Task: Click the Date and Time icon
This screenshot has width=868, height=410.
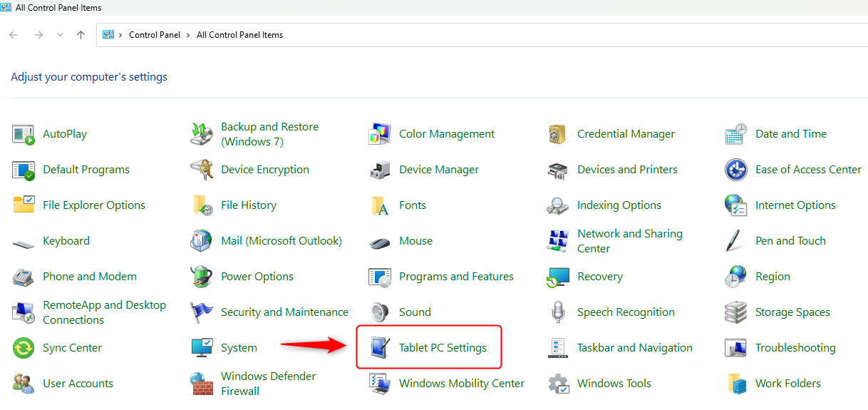Action: click(x=736, y=134)
